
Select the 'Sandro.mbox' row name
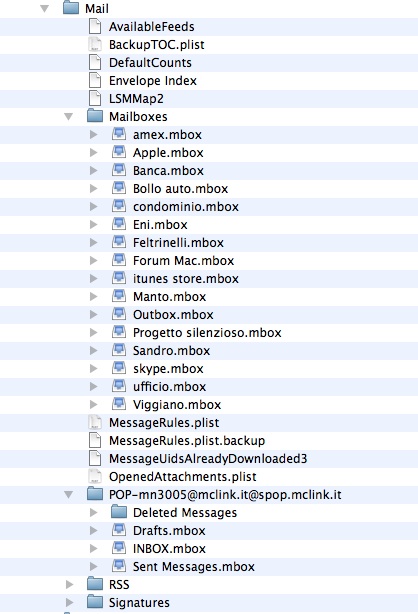click(172, 351)
